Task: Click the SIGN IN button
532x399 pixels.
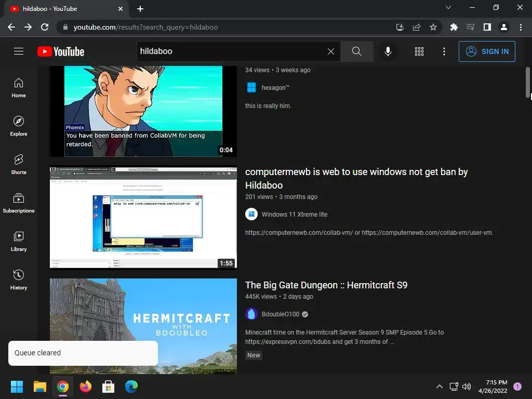Action: (x=487, y=51)
